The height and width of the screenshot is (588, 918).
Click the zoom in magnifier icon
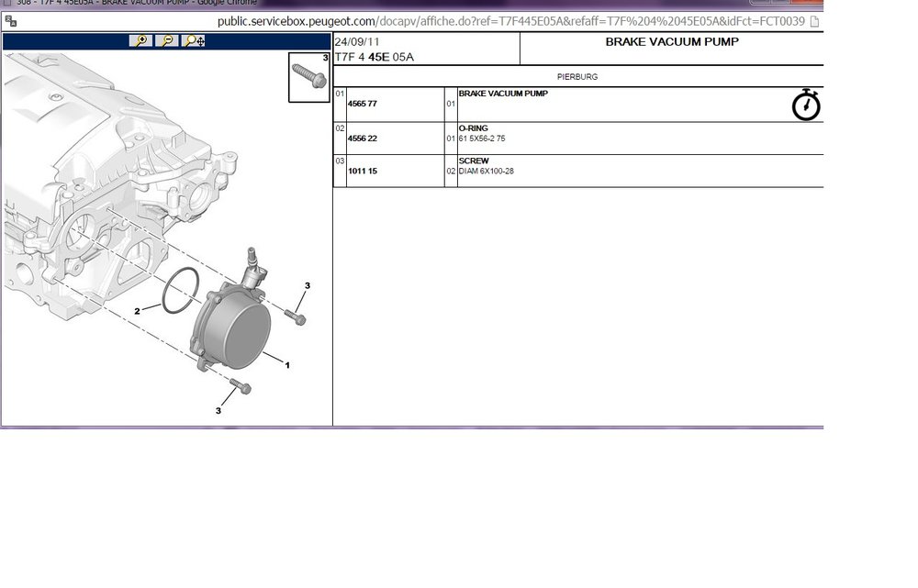click(x=141, y=41)
